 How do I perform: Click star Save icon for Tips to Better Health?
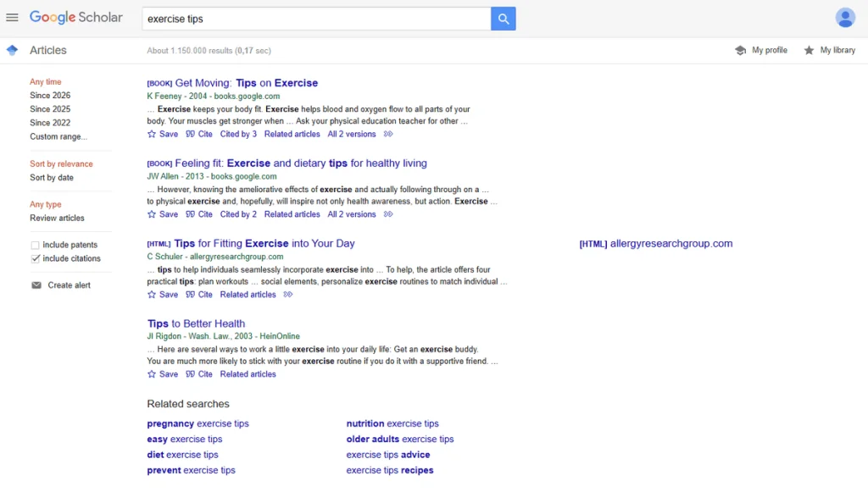[152, 373]
